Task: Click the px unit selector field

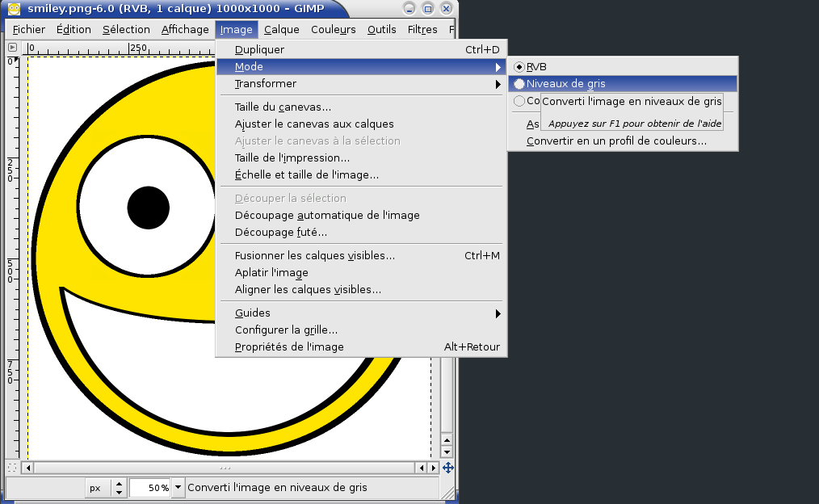Action: click(x=96, y=488)
